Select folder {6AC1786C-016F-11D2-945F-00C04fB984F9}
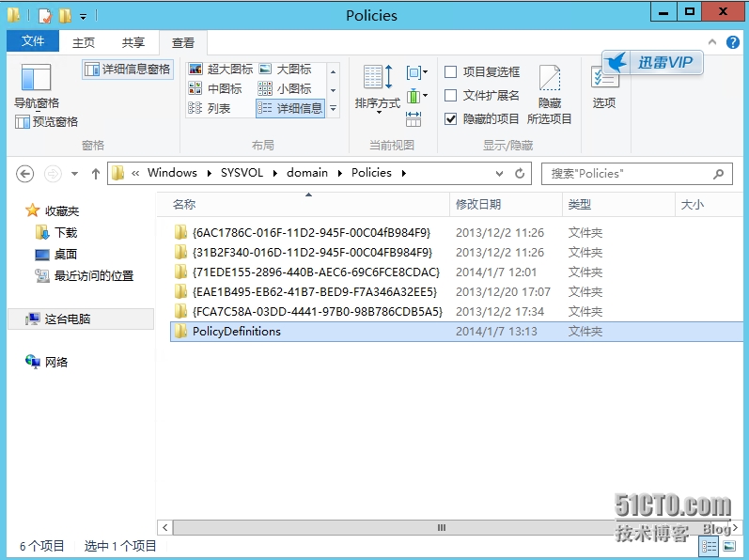 (310, 232)
